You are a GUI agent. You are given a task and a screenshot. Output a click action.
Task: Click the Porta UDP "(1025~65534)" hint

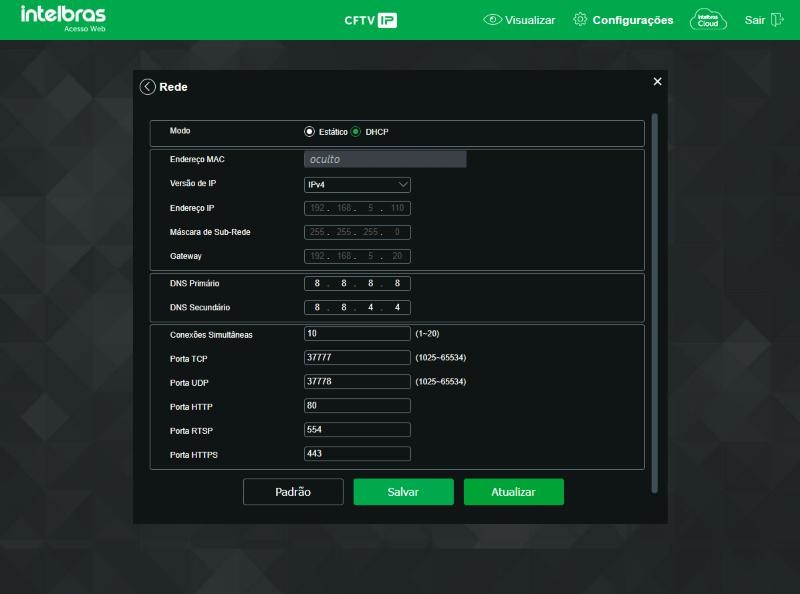coord(441,381)
